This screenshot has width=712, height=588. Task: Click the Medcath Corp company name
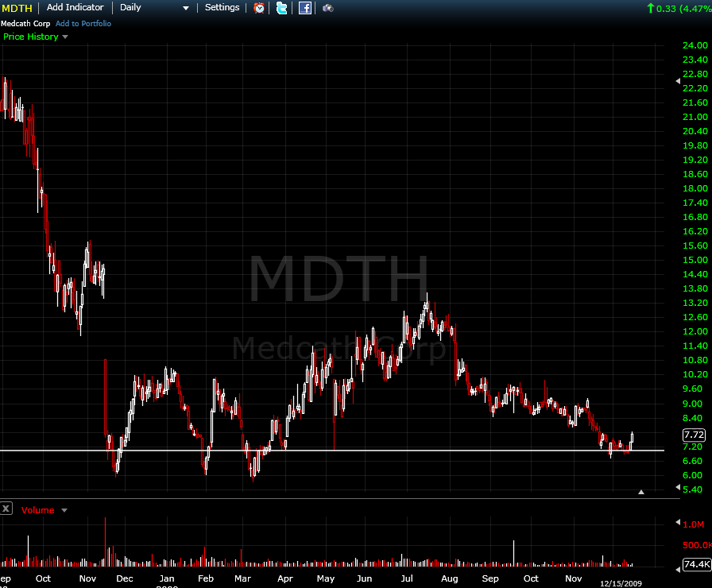(25, 24)
